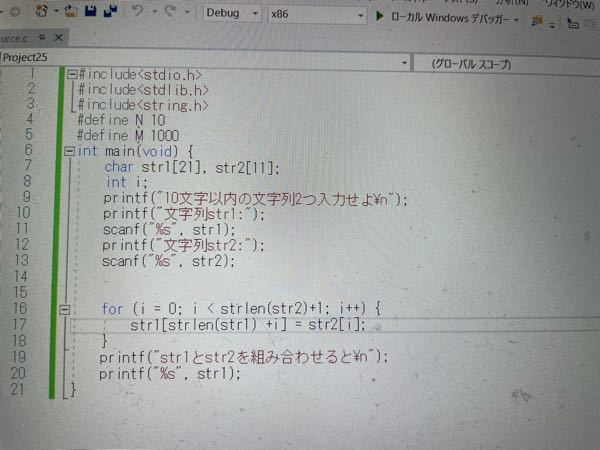Collapse the main function on line 6
Image resolution: width=600 pixels, height=450 pixels.
point(69,151)
